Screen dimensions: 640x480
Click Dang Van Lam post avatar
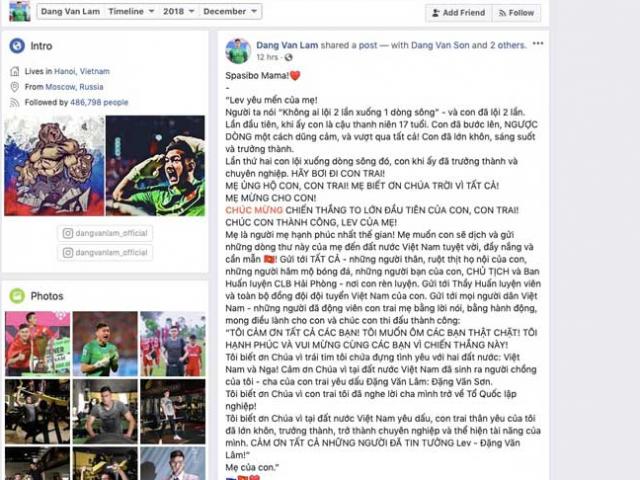coord(238,51)
